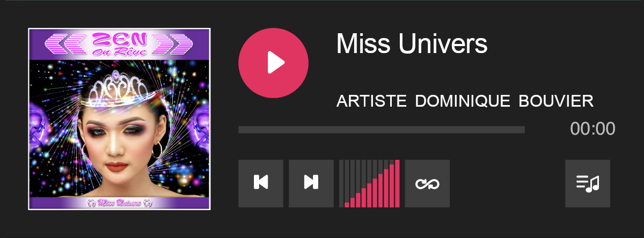Image resolution: width=644 pixels, height=238 pixels.
Task: Open the playlist with the music list icon
Action: tap(588, 183)
